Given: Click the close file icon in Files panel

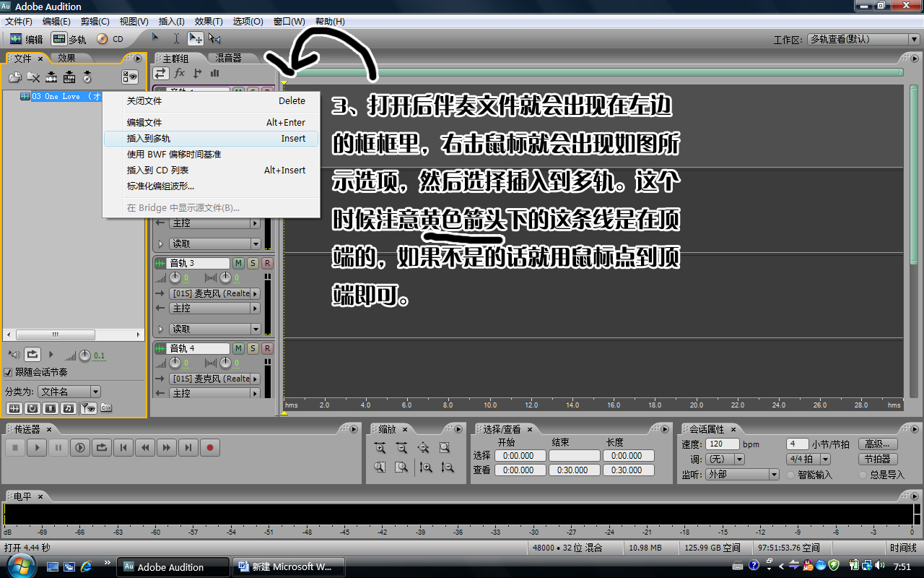Looking at the screenshot, I should point(33,77).
